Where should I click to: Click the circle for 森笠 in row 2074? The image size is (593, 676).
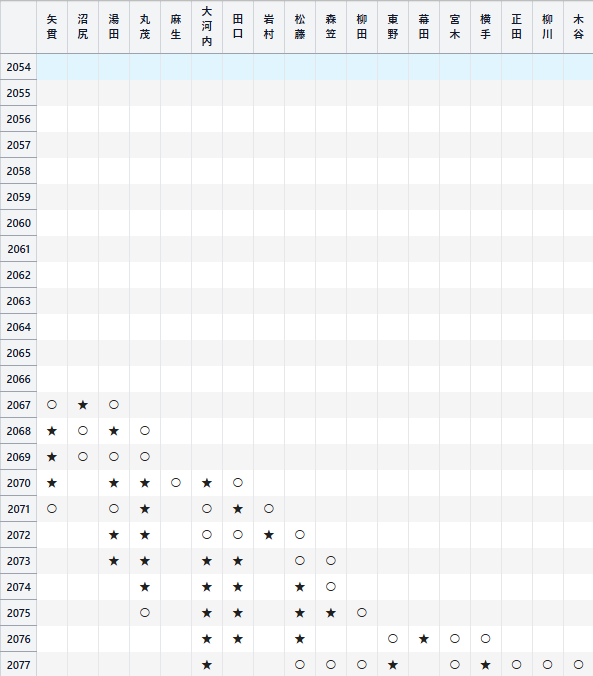pos(331,587)
